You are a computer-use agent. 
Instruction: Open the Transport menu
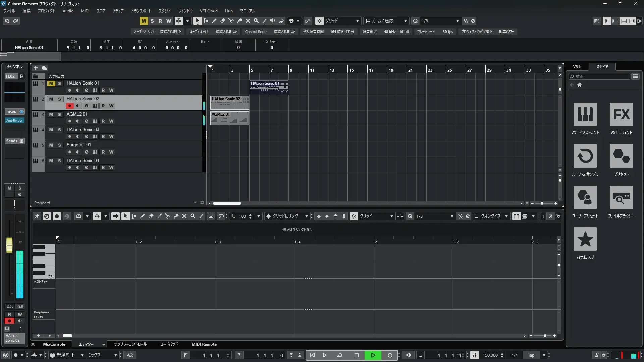(141, 11)
